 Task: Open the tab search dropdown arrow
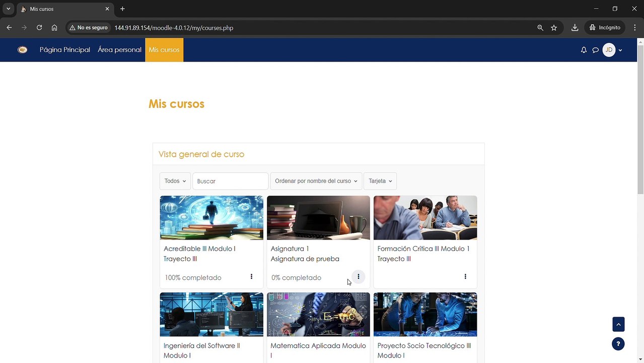[9, 9]
